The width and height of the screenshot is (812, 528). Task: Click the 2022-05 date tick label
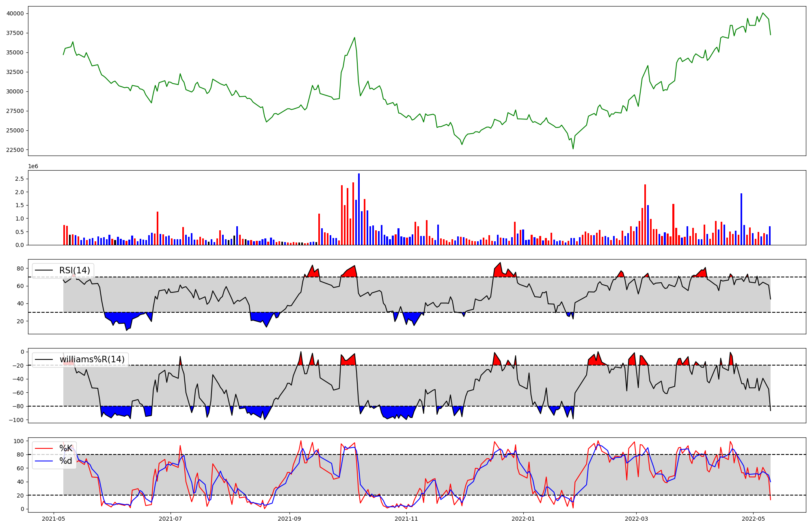pos(753,519)
